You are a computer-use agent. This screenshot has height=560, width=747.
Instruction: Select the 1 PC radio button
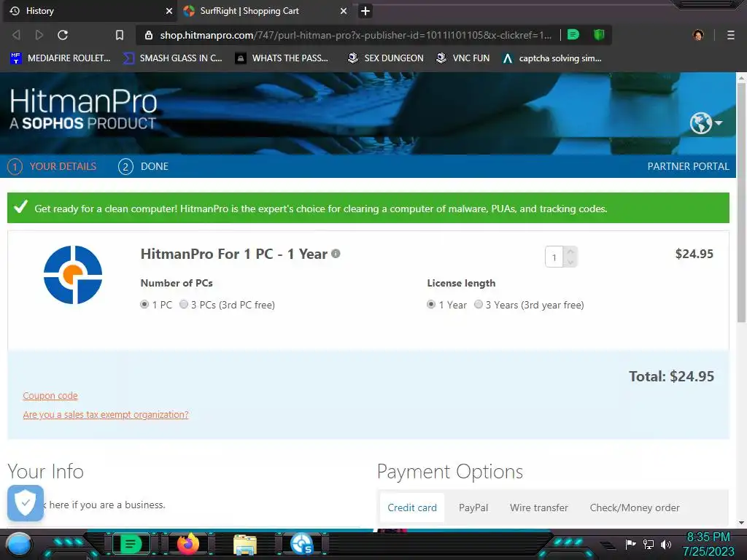click(144, 304)
